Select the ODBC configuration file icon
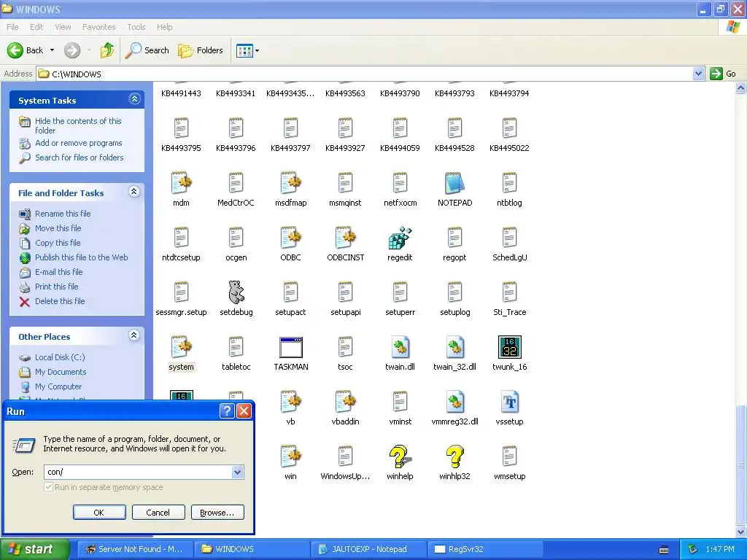Viewport: 747px width, 560px height. coord(290,238)
